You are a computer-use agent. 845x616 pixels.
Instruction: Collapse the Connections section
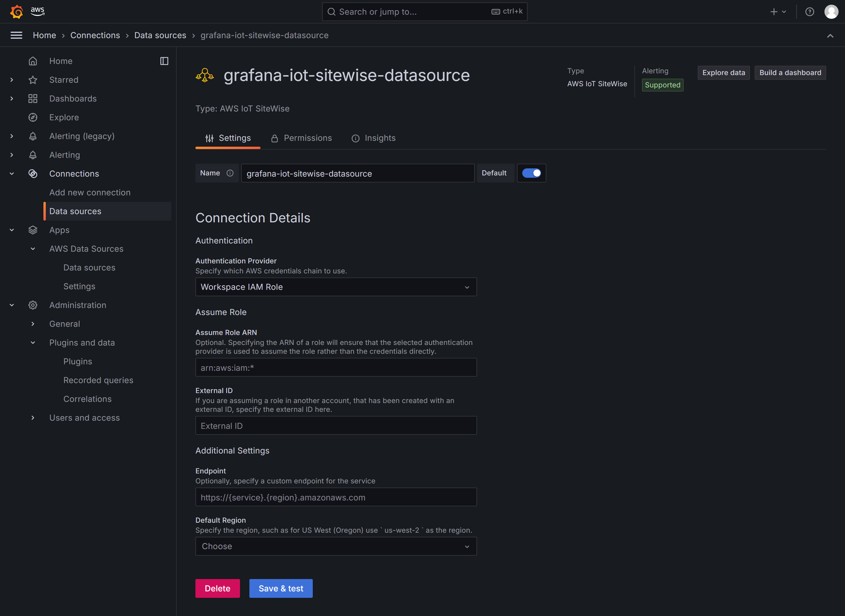click(x=12, y=174)
